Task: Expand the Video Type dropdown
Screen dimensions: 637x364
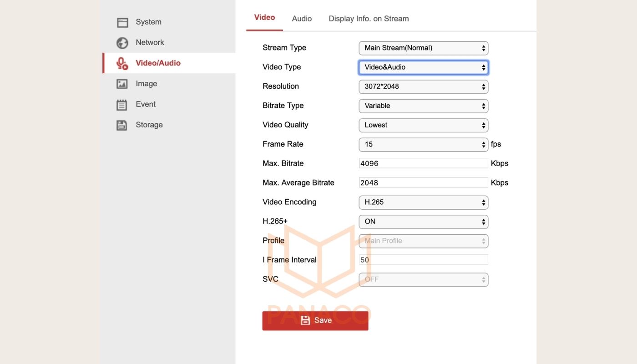Action: [x=423, y=67]
